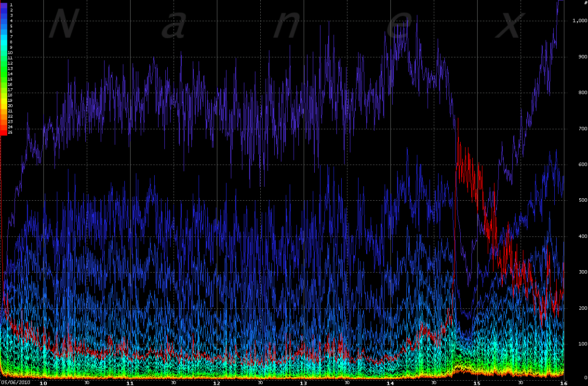Select legend color labeled 14

coord(3,73)
